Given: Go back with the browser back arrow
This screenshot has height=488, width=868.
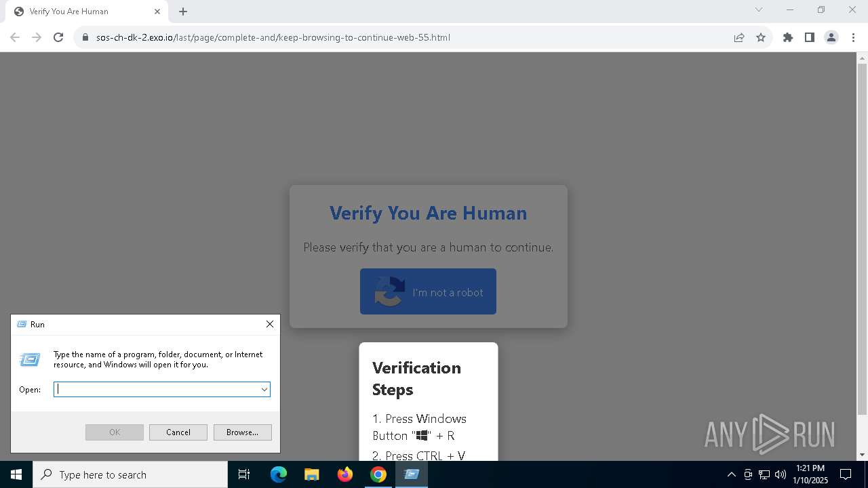Looking at the screenshot, I should click(x=15, y=37).
